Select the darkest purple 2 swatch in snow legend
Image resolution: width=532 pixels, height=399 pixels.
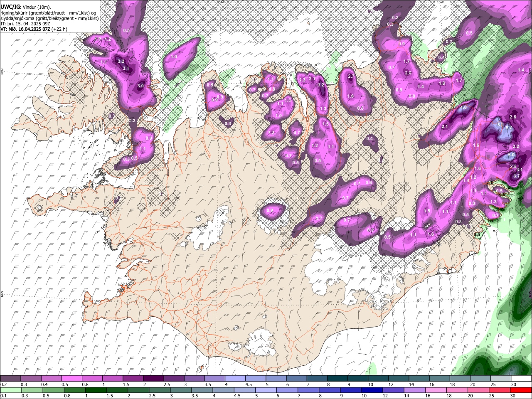[153, 379]
